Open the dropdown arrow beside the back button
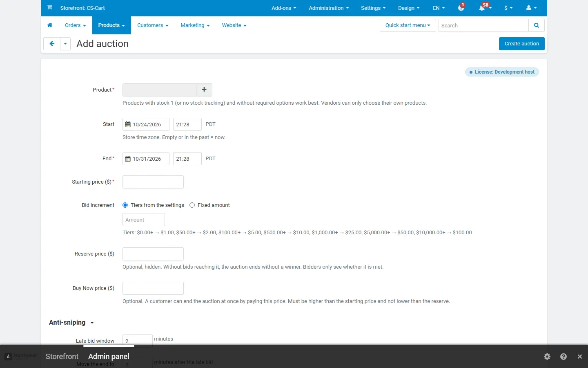Viewport: 588px width, 368px height. pyautogui.click(x=65, y=44)
